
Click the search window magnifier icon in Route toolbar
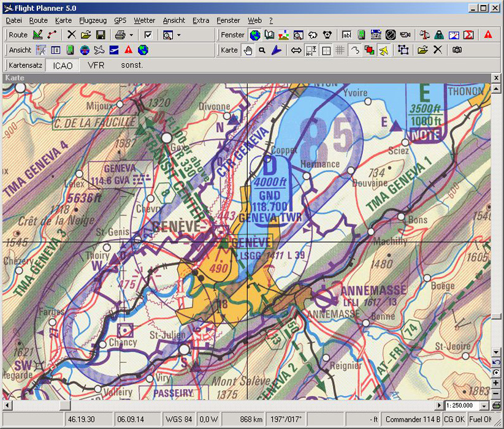click(168, 35)
